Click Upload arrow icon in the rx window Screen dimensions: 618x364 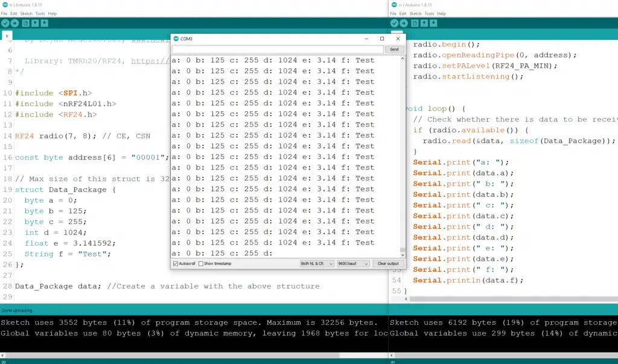[403, 23]
